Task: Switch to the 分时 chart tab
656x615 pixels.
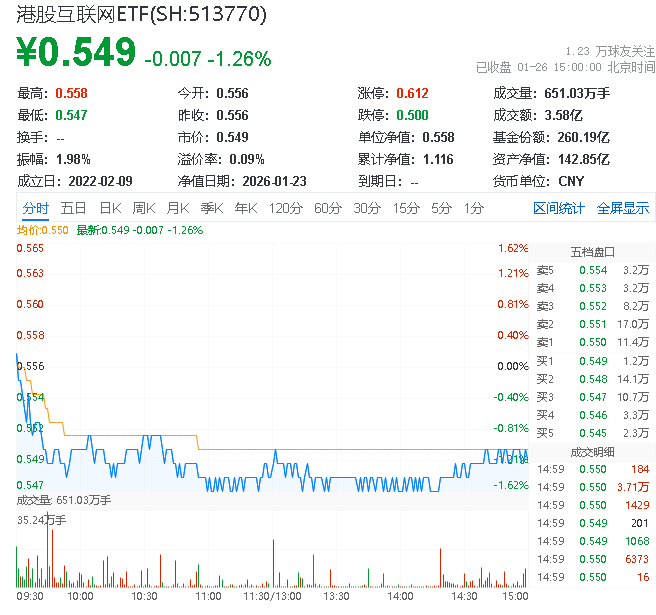Action: [35, 208]
